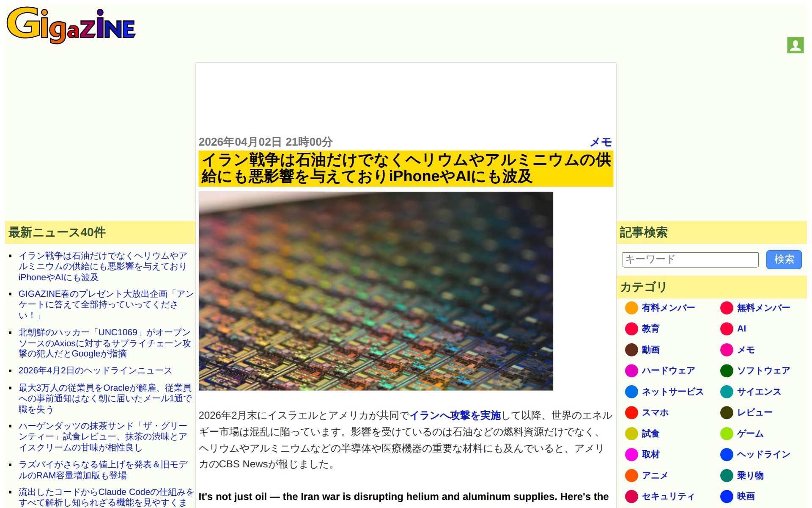
Task: Click the crimson circle beside セキュリティ
Action: [x=631, y=496]
